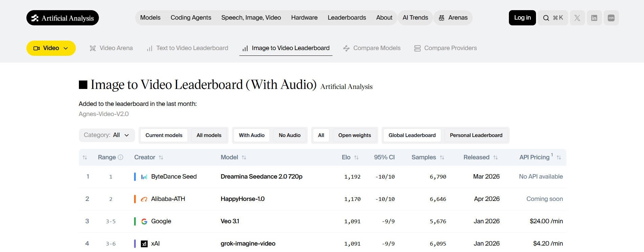644x252 pixels.
Task: Select the Current models filter
Action: click(164, 135)
